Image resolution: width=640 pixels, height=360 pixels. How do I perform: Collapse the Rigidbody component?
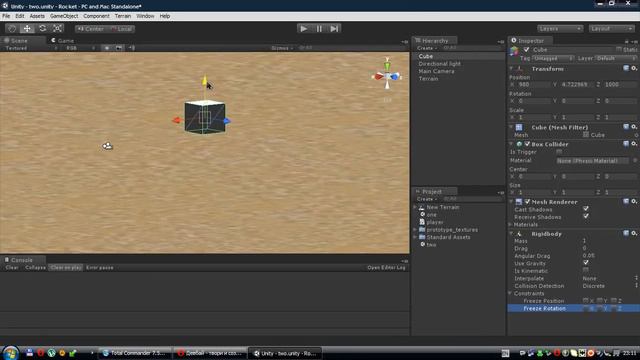pyautogui.click(x=511, y=234)
